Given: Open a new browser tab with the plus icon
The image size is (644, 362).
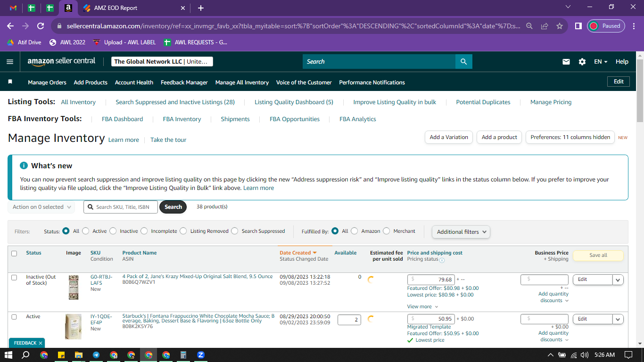Looking at the screenshot, I should click(x=201, y=8).
